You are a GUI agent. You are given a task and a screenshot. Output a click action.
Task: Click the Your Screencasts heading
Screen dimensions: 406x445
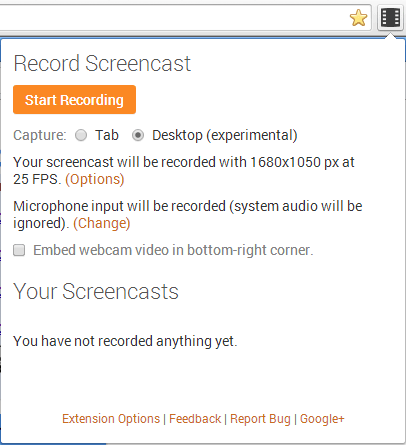click(96, 292)
